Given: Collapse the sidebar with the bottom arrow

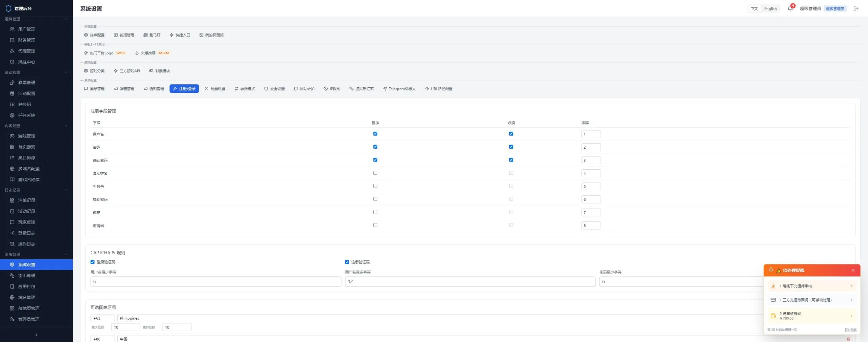Looking at the screenshot, I should [x=36, y=335].
